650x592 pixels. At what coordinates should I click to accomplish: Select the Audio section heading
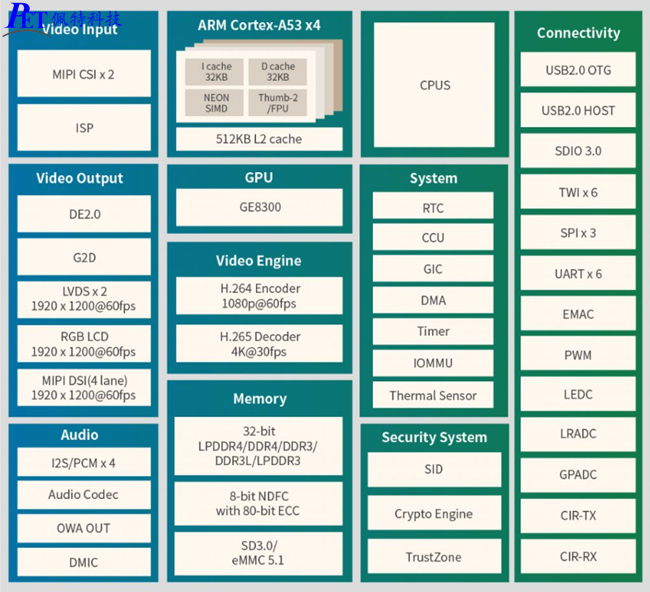[80, 435]
